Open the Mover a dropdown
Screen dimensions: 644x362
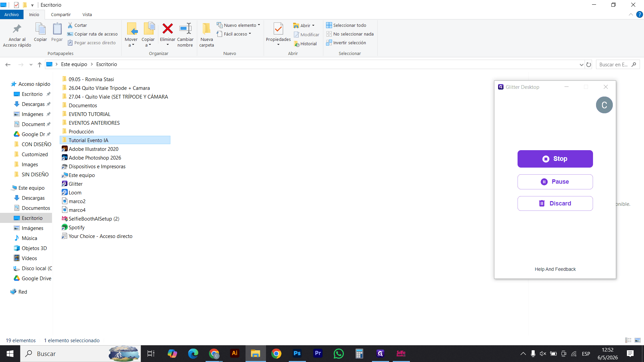coord(131,42)
